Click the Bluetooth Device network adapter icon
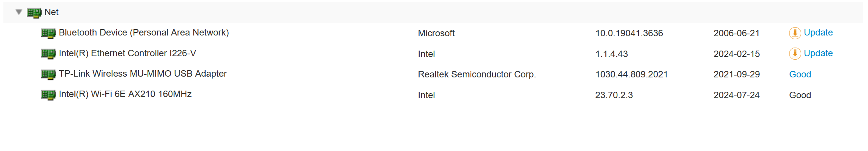This screenshot has width=868, height=151. (48, 33)
